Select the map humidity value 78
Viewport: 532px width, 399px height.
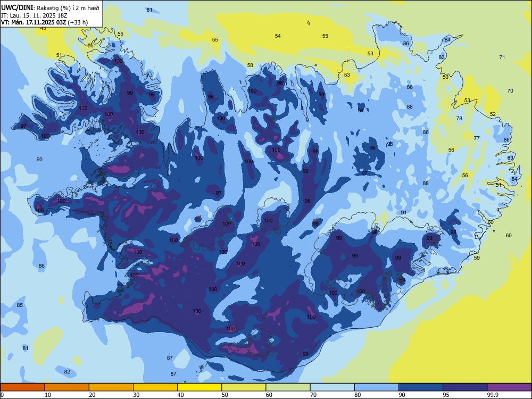pyautogui.click(x=459, y=119)
